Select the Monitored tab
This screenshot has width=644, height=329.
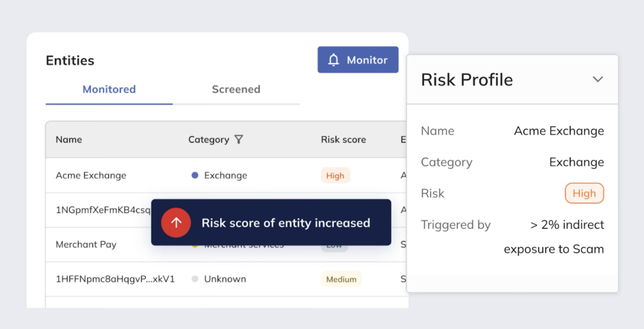pyautogui.click(x=109, y=89)
